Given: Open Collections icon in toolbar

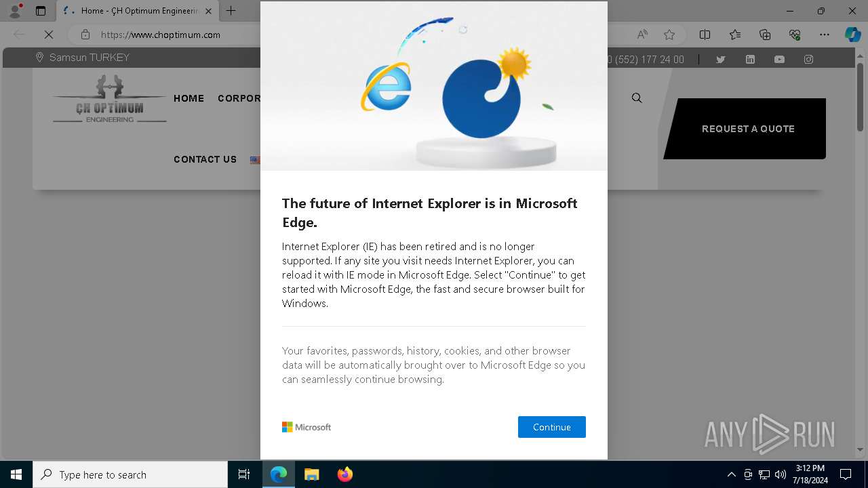Looking at the screenshot, I should point(765,35).
